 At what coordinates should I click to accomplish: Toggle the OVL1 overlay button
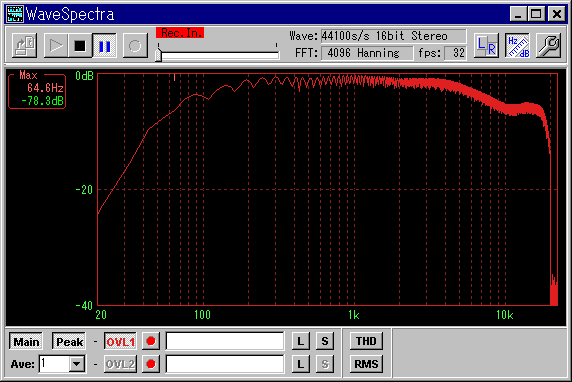pyautogui.click(x=120, y=342)
